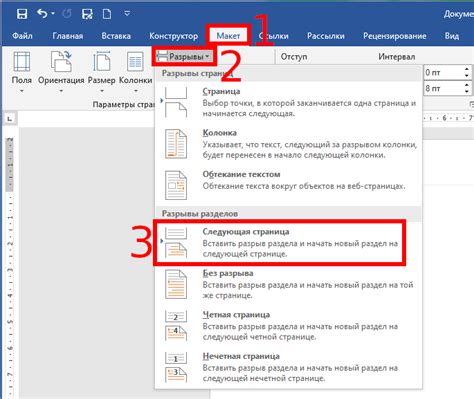Click the Undo arrow icon
Image resolution: width=474 pixels, height=399 pixels.
click(x=42, y=14)
